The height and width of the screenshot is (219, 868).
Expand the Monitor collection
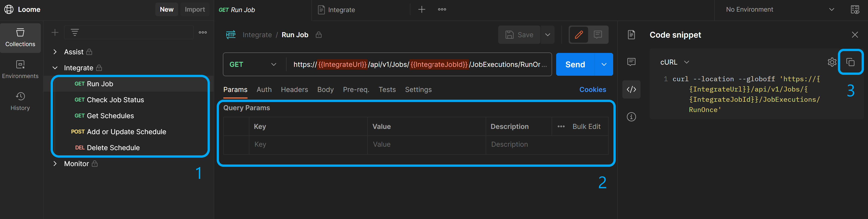[55, 164]
